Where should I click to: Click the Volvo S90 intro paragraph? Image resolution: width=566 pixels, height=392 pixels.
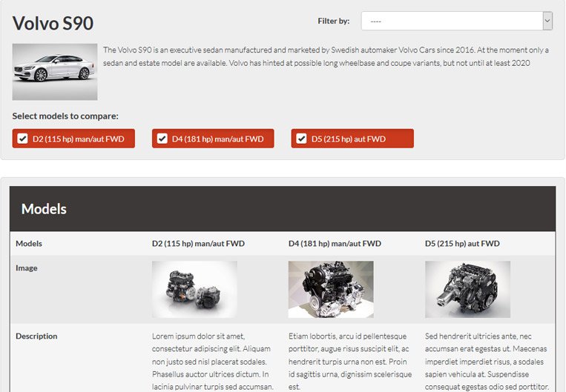pyautogui.click(x=326, y=56)
